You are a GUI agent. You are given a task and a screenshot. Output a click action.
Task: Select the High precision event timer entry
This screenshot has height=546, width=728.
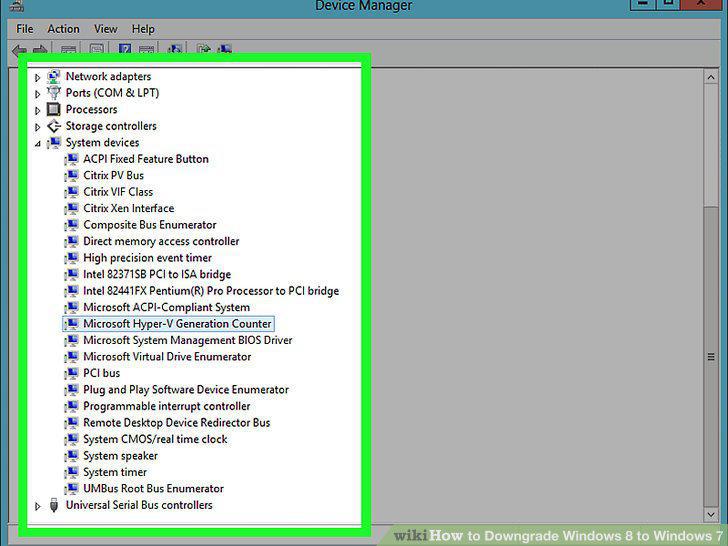(147, 258)
